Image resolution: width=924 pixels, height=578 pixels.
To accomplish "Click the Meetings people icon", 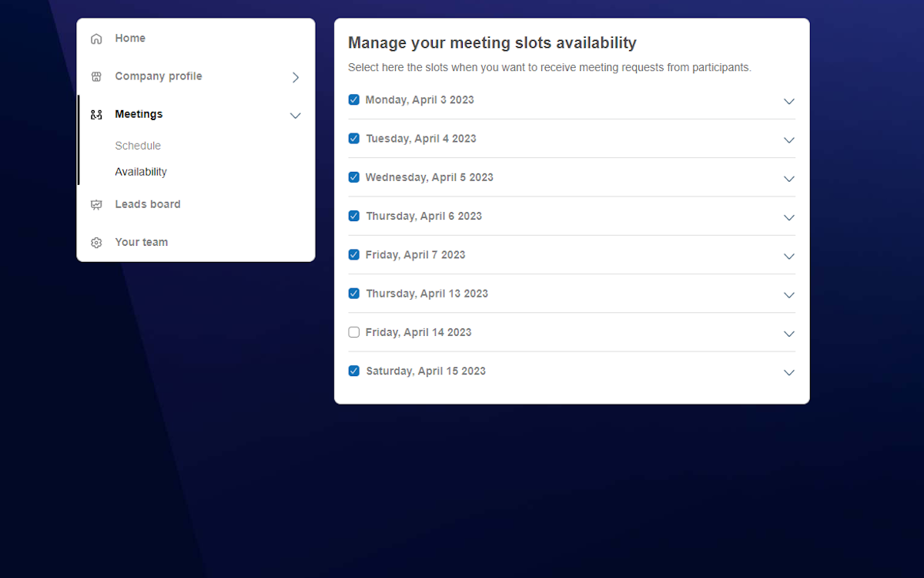I will tap(95, 114).
